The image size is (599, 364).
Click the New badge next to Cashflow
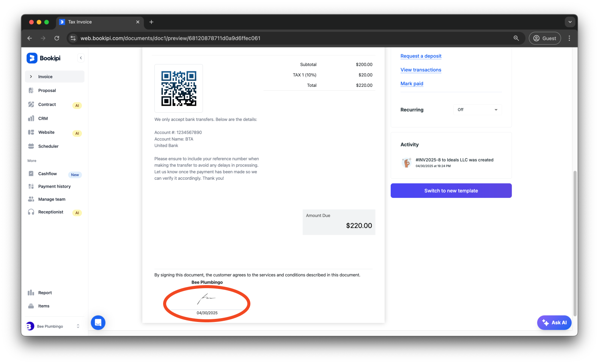coord(75,175)
